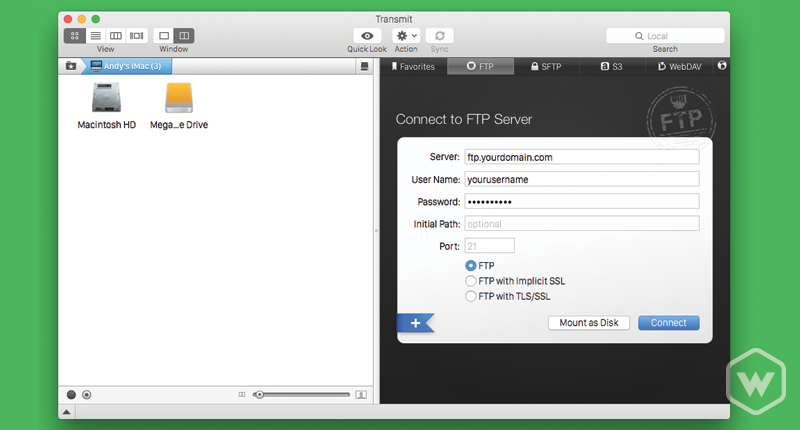Switch to the S3 tab
This screenshot has height=430, width=800.
[612, 66]
